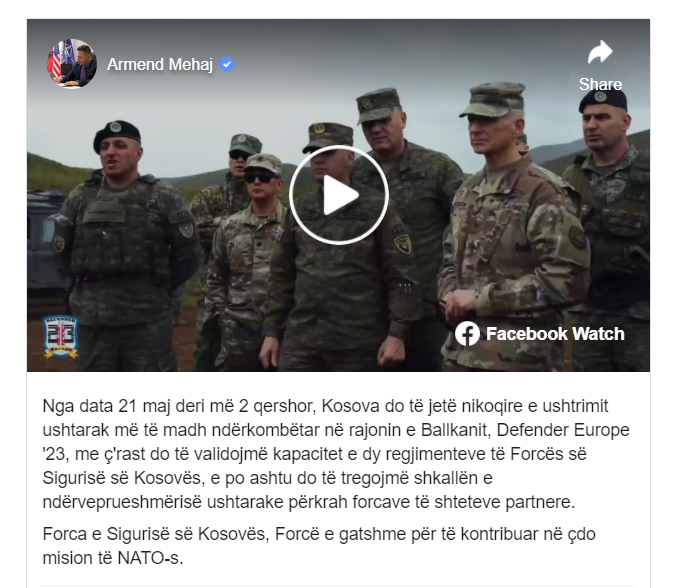This screenshot has height=588, width=682.
Task: Click the 'Defender Europe' text in the caption
Action: [x=563, y=430]
